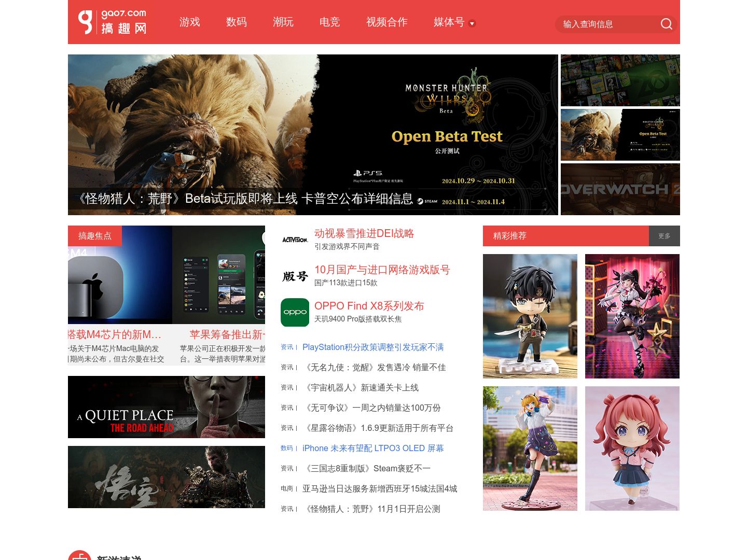The height and width of the screenshot is (560, 747).
Task: Go to the 电竞 section
Action: pos(330,22)
